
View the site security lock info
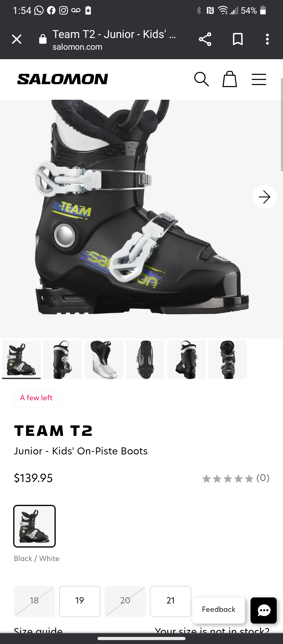tap(43, 39)
